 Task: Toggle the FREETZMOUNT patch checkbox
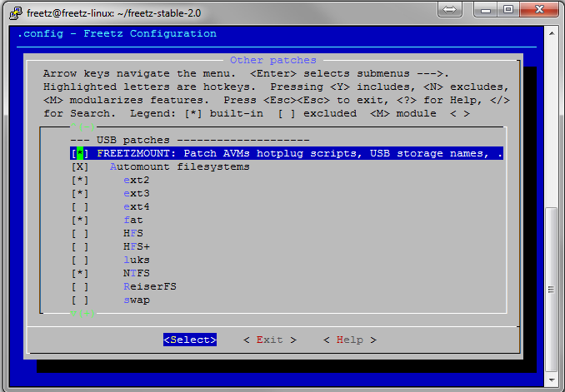pyautogui.click(x=80, y=153)
